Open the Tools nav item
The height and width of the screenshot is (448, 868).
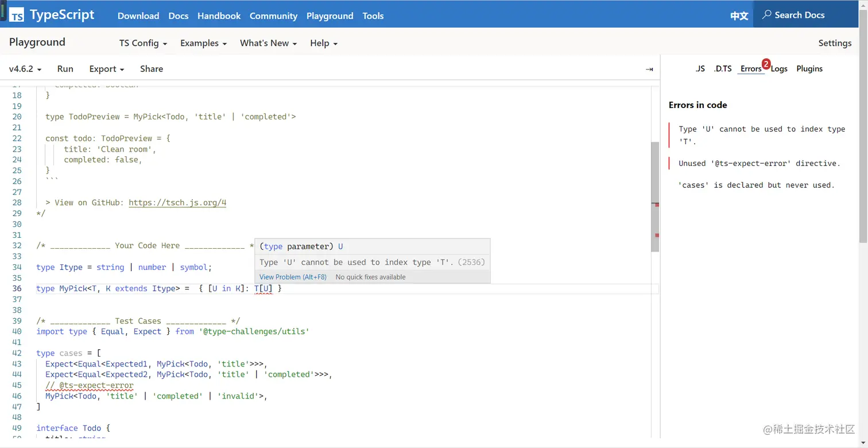click(373, 16)
